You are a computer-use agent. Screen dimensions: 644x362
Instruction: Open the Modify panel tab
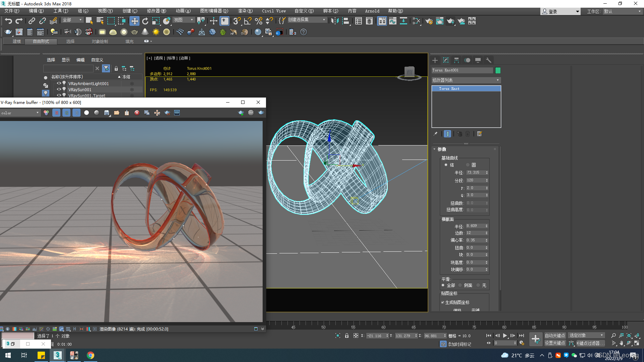[446, 60]
